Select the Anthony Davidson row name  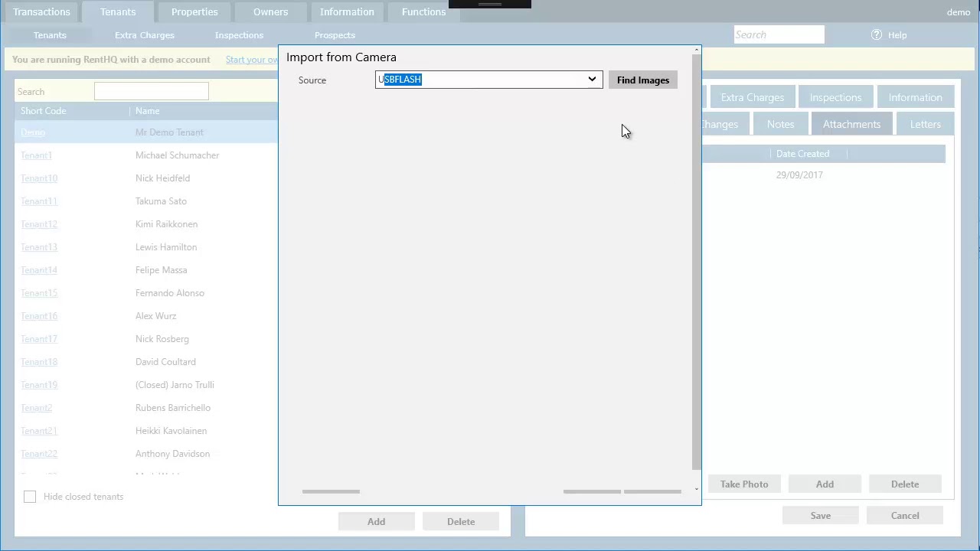pyautogui.click(x=172, y=454)
